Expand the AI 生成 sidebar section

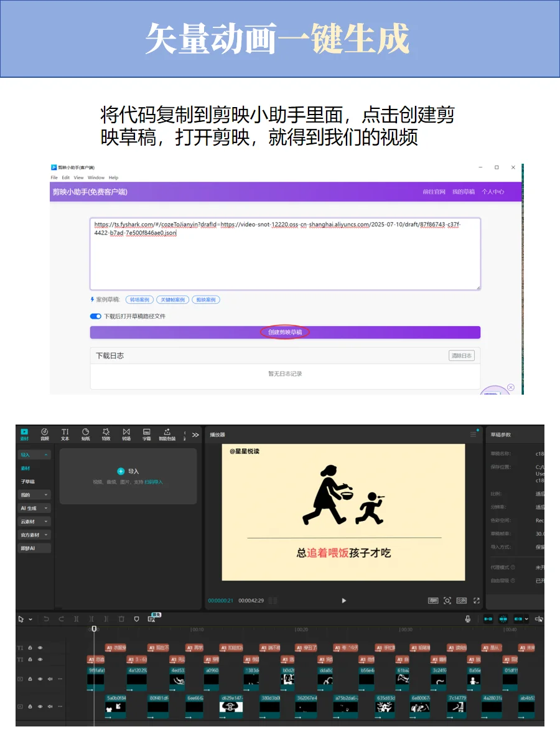point(34,508)
